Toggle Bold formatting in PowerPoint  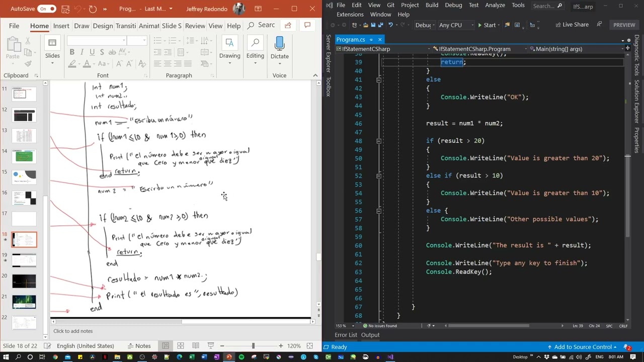(72, 52)
